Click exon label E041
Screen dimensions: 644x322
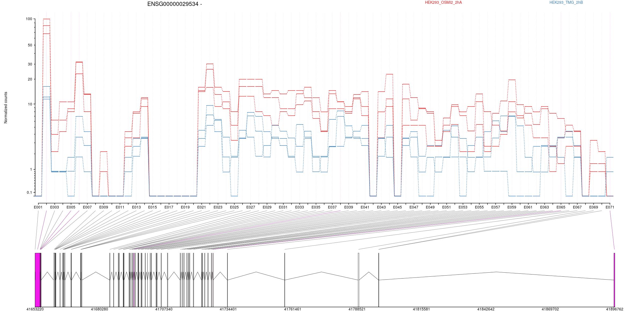click(365, 207)
